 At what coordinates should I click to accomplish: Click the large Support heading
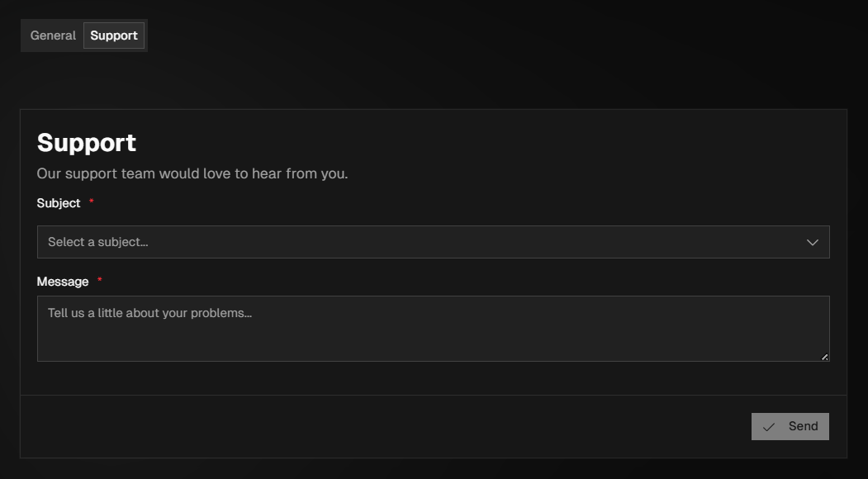click(x=87, y=143)
